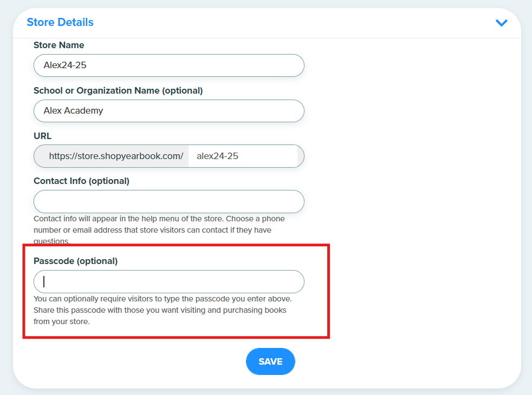Screen dimensions: 532x395
Task: Click the URL label
Action: coord(42,136)
